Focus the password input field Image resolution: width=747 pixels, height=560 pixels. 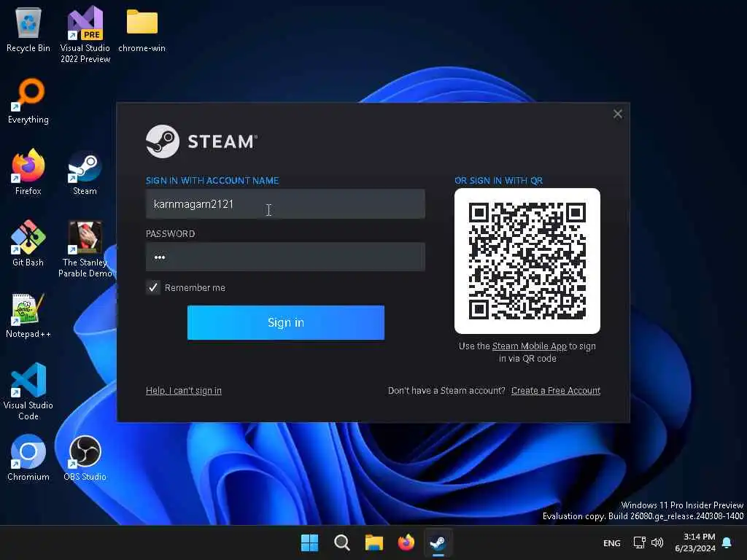tap(285, 257)
